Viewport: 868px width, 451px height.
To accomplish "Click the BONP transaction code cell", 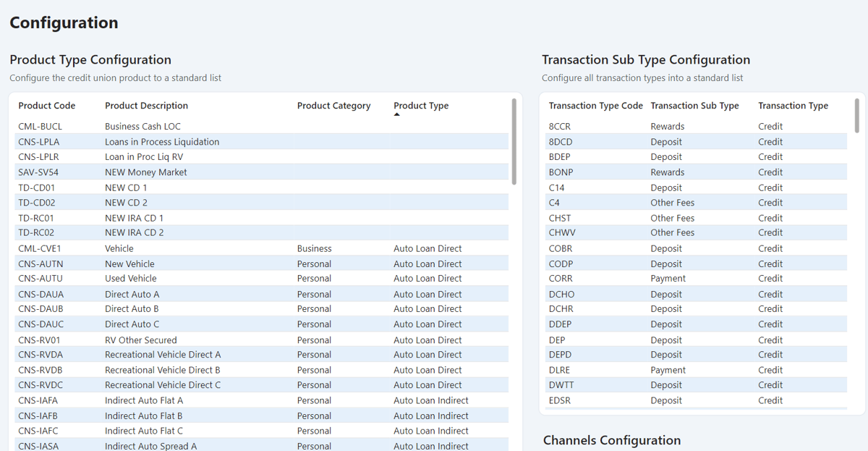I will pos(561,172).
